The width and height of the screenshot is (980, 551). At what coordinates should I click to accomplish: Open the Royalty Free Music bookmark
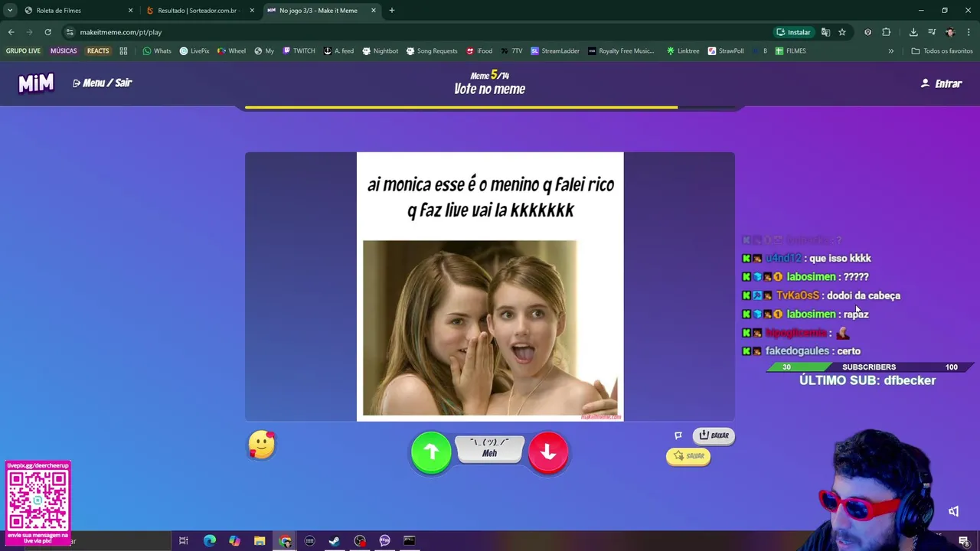point(621,51)
